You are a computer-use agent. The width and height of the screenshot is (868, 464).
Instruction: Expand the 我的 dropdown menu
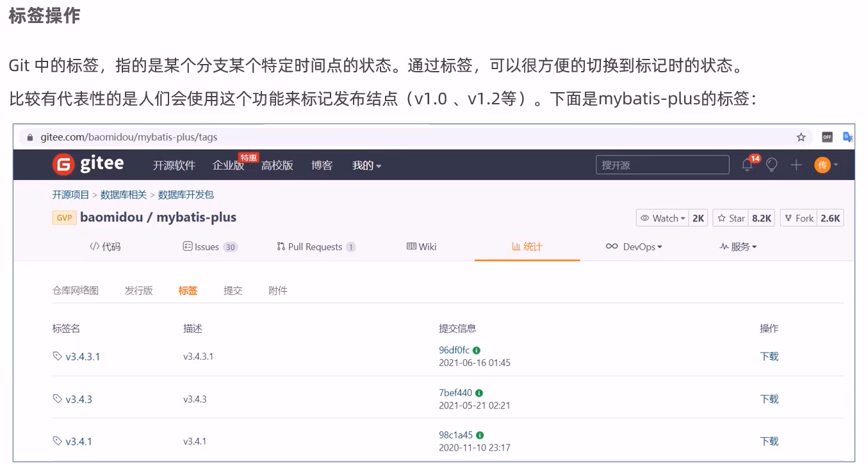366,165
